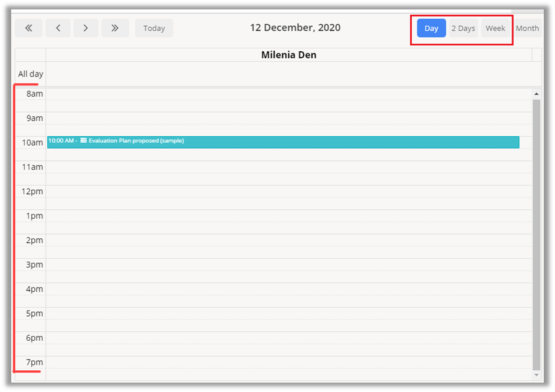Click the 3pm time slot row

tap(288, 265)
